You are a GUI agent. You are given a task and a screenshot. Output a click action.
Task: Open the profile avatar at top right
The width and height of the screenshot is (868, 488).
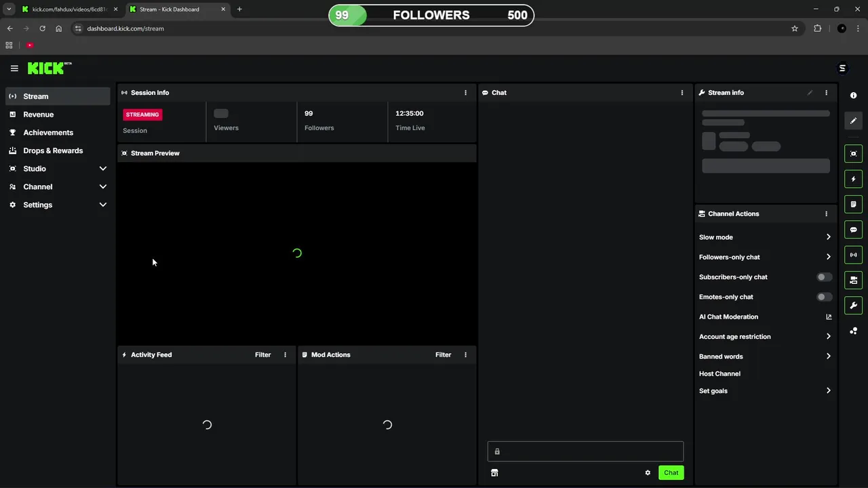tap(843, 68)
